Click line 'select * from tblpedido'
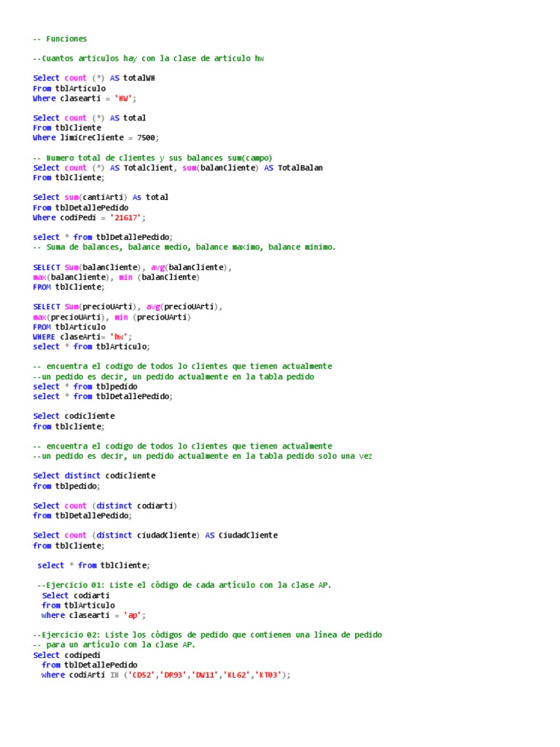 pyautogui.click(x=85, y=387)
